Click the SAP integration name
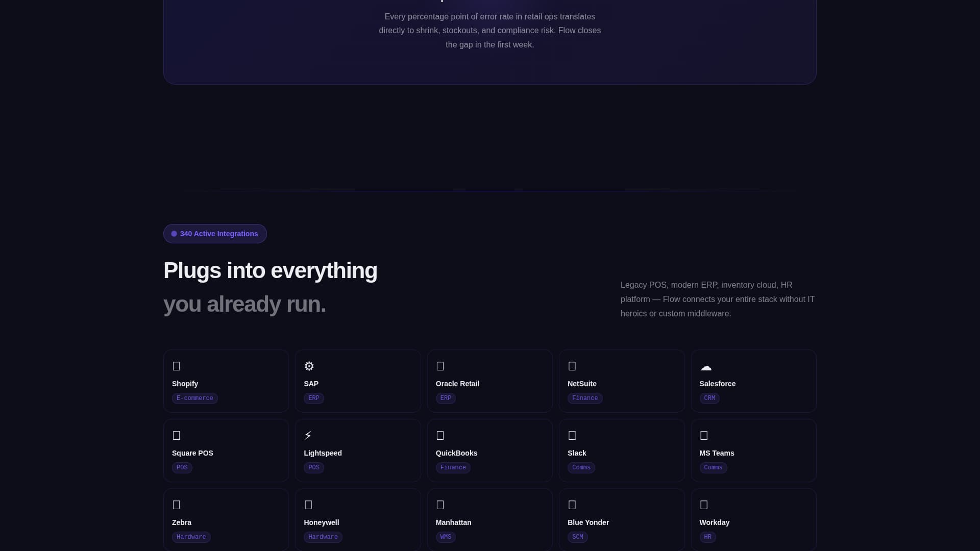980x551 pixels. (311, 384)
